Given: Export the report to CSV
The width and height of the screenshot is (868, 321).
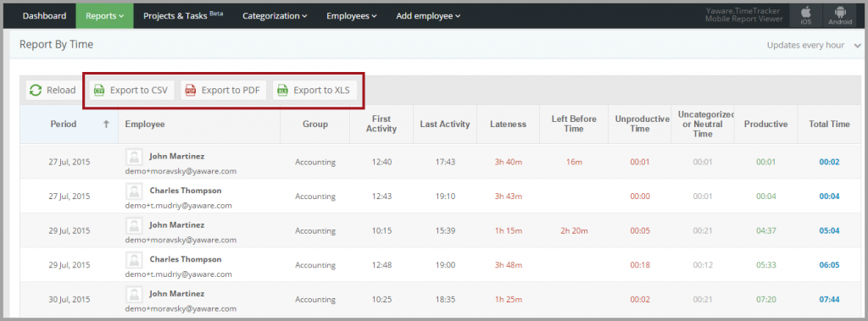Looking at the screenshot, I should point(132,91).
